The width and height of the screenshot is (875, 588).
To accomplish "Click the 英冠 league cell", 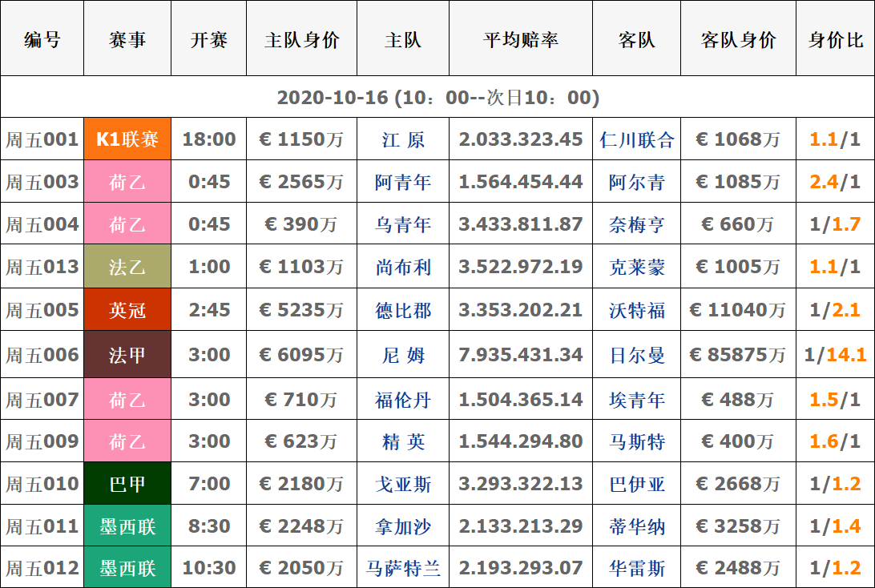I will click(127, 309).
